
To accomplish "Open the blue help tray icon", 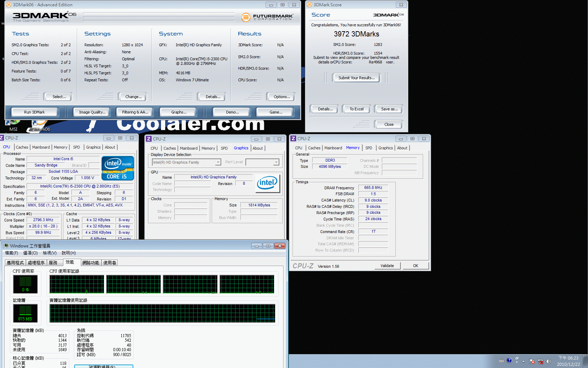I will point(509,360).
